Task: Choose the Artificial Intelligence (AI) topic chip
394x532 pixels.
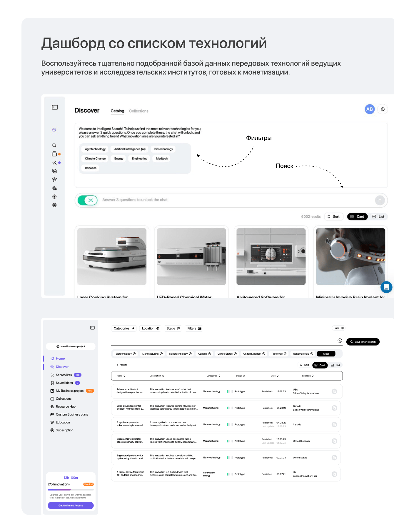Action: 130,149
